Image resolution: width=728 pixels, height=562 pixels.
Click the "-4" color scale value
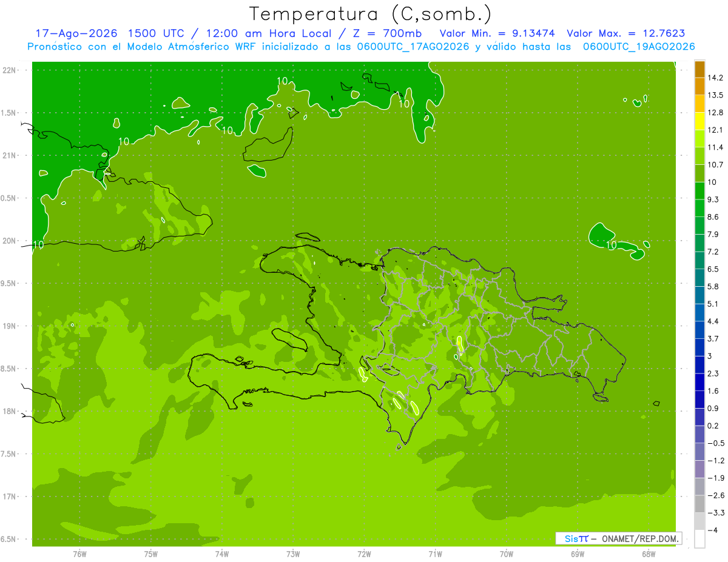pos(712,530)
